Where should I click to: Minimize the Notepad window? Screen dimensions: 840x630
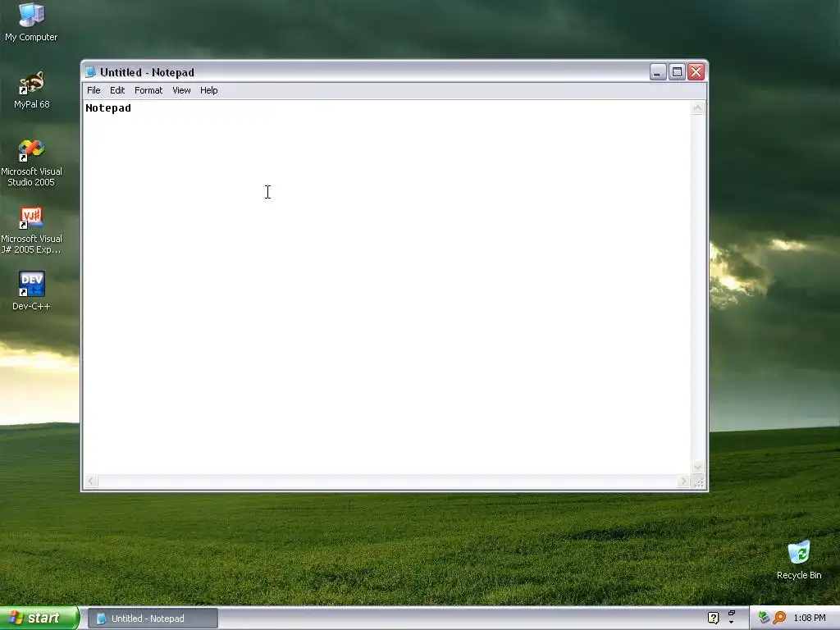(658, 72)
